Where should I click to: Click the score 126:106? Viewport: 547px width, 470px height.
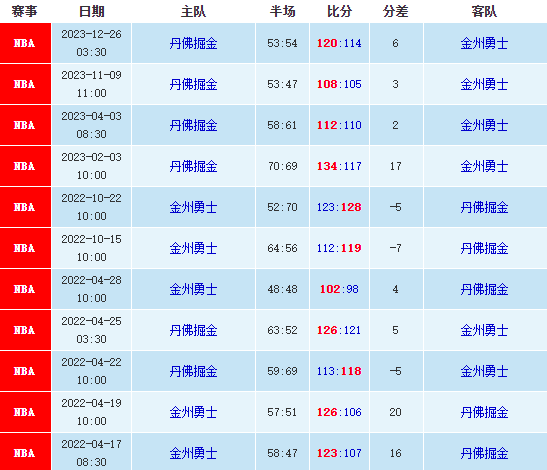tap(339, 412)
